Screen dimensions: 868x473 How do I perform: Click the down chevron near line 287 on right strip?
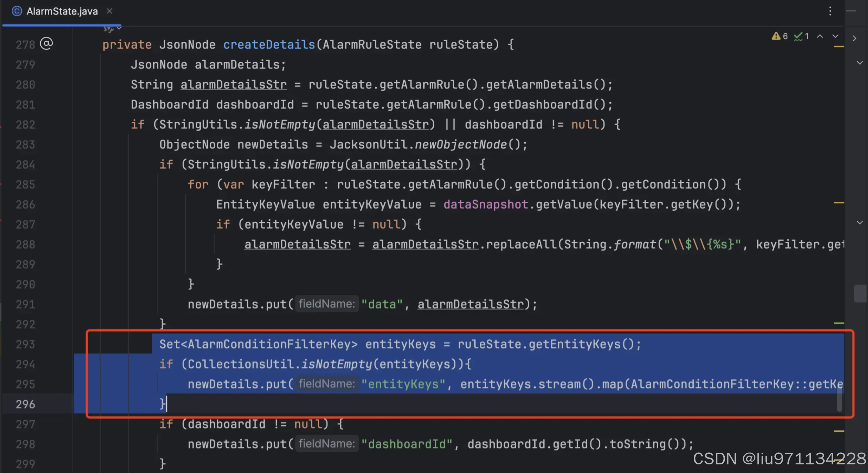click(x=859, y=222)
